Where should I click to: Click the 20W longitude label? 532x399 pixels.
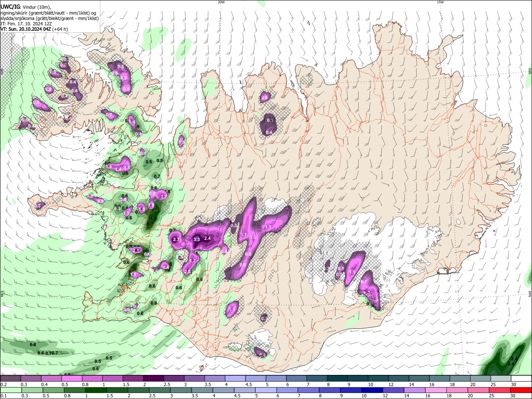click(x=221, y=2)
